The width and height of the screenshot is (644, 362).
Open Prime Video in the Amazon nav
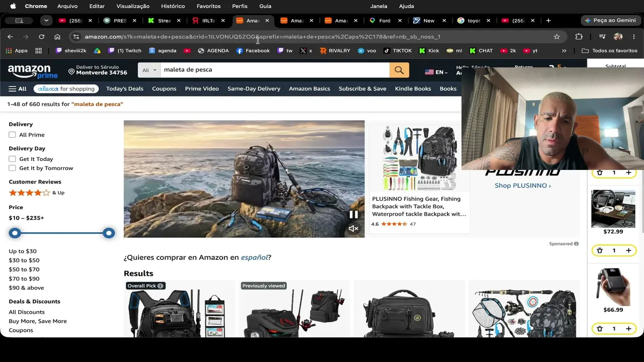[x=202, y=89]
